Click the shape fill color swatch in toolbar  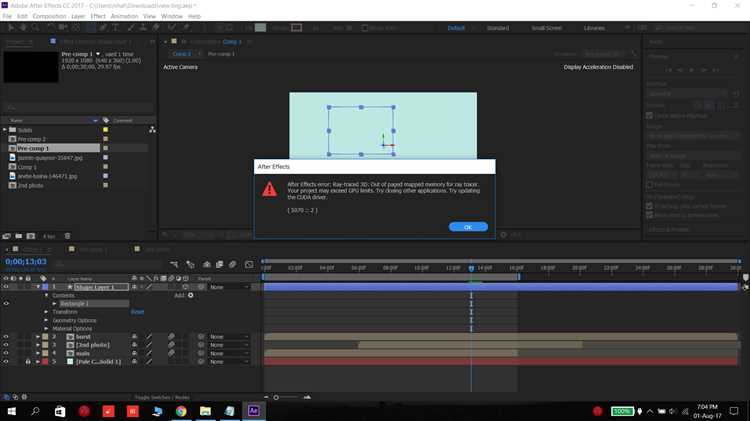coord(260,28)
